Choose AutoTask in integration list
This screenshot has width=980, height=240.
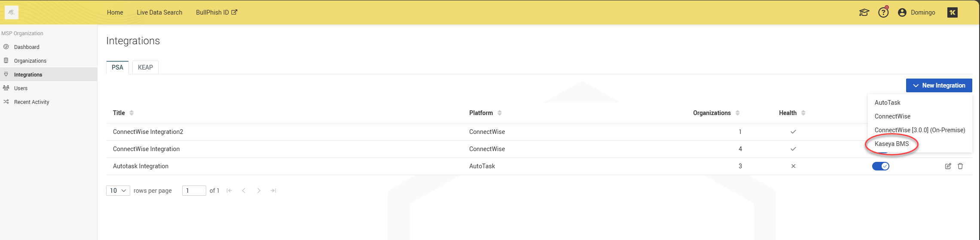887,103
